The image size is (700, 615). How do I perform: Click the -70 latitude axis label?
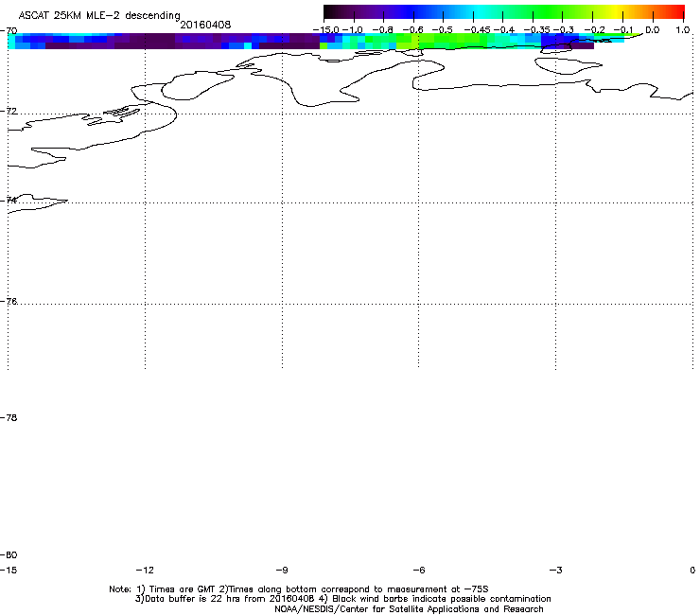click(9, 31)
